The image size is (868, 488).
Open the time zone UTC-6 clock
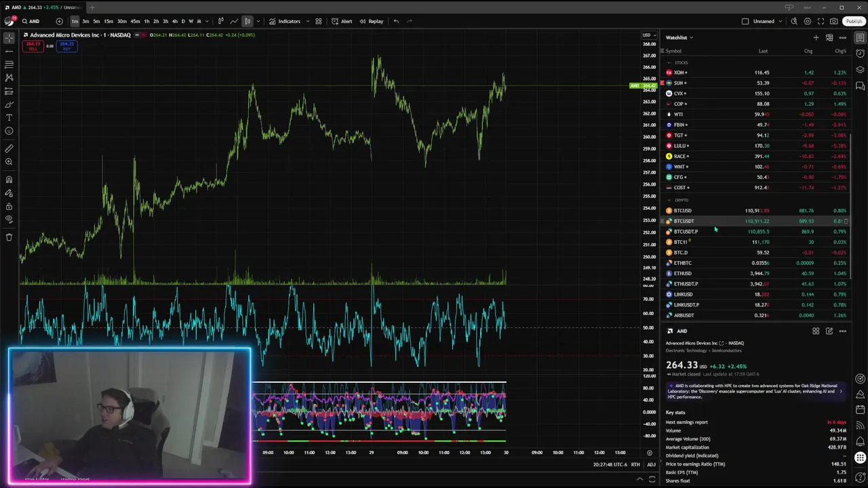coord(610,464)
